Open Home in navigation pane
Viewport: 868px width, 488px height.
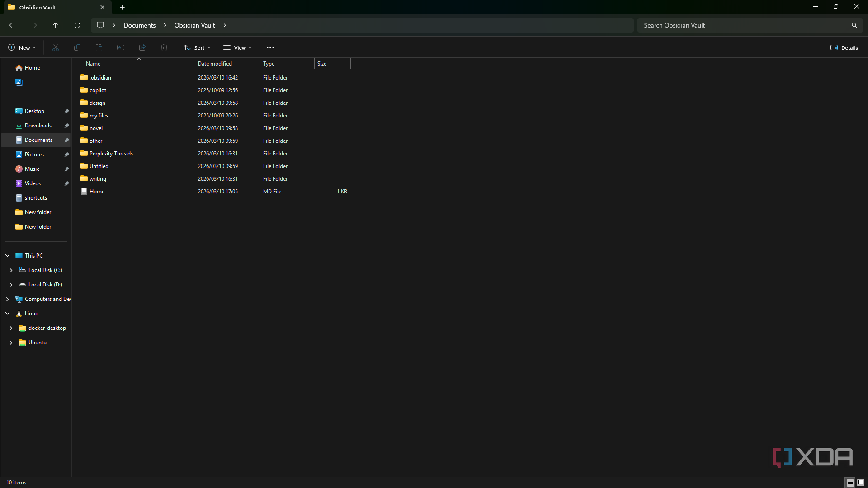(32, 68)
